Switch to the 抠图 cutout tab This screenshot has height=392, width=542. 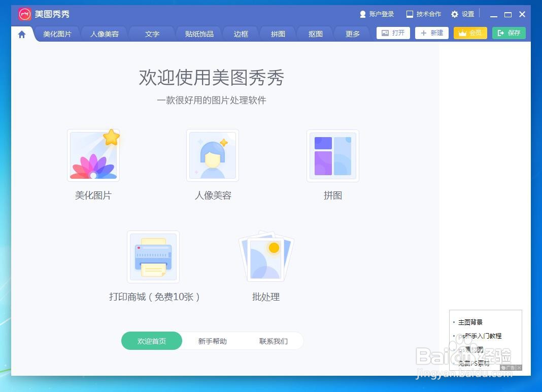(x=315, y=34)
